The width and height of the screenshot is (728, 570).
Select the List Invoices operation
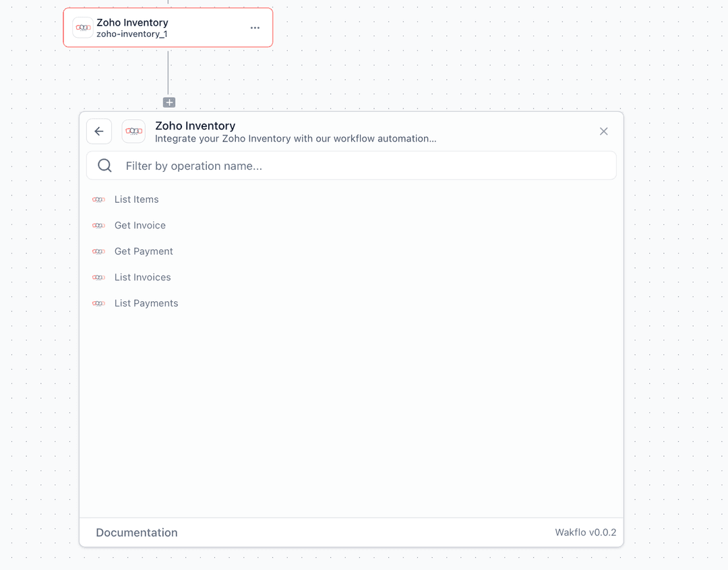pos(142,277)
